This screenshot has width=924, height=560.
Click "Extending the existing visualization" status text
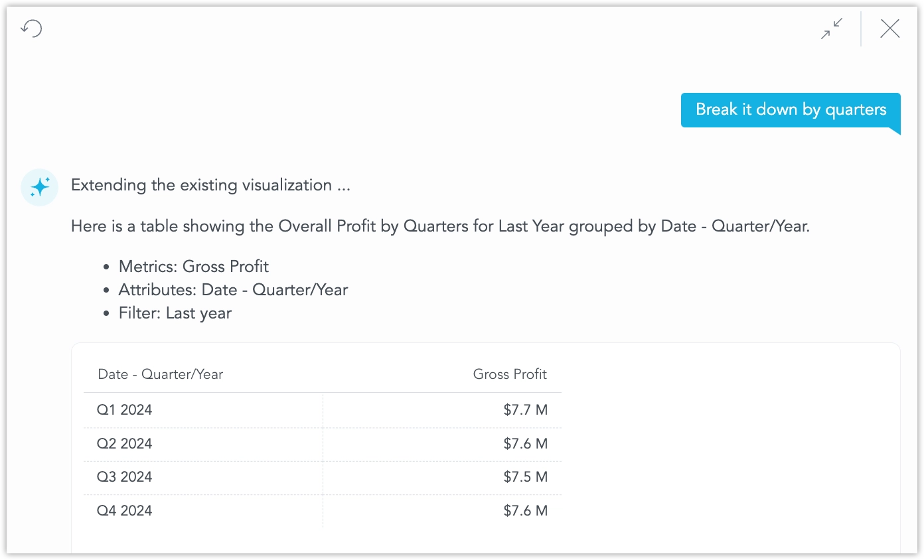210,185
